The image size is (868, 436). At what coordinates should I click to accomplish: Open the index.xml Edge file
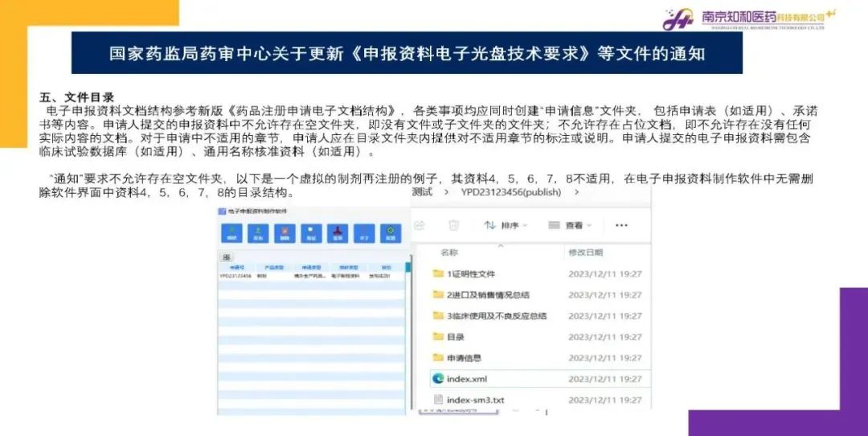click(x=467, y=379)
